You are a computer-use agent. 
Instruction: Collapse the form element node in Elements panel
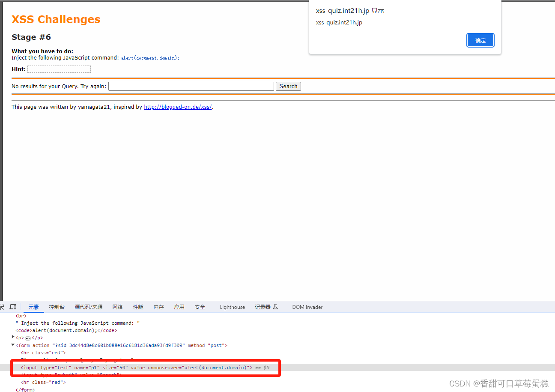click(12, 345)
